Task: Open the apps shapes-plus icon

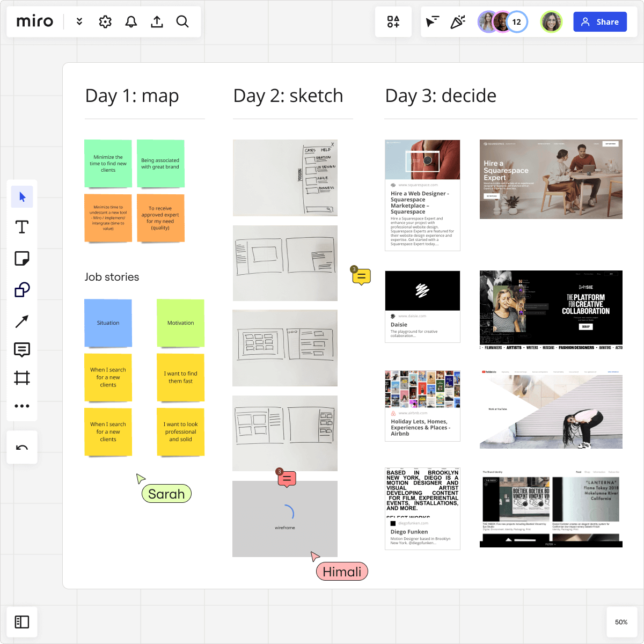Action: (x=393, y=21)
